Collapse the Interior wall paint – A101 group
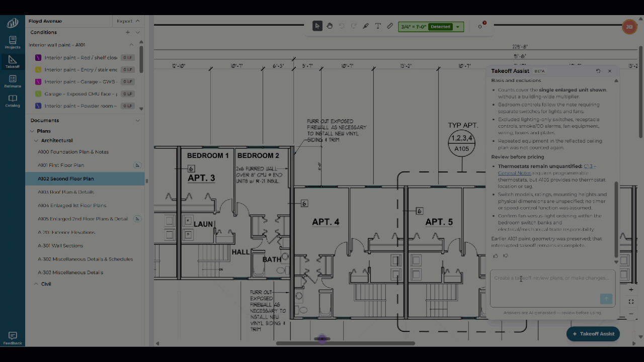Image resolution: width=644 pixels, height=362 pixels. [132, 45]
